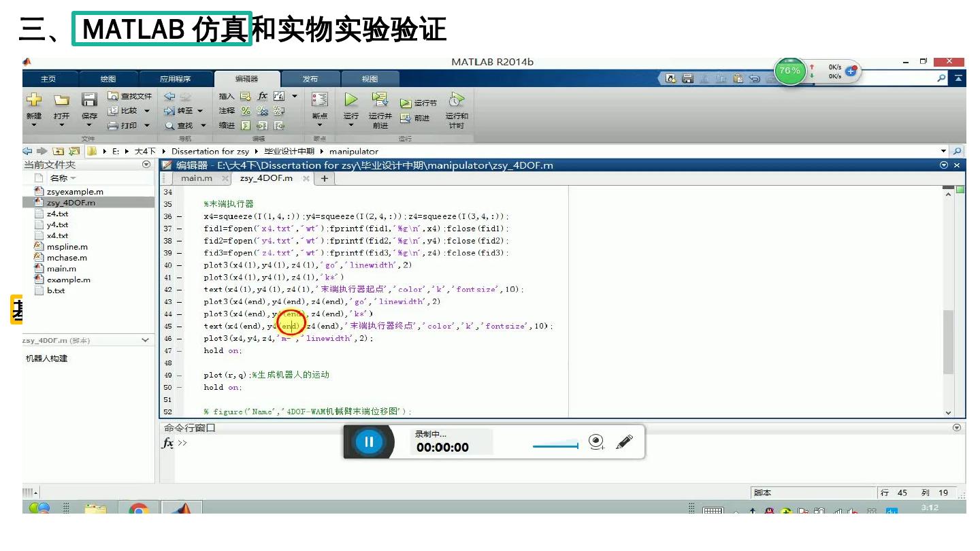Switch to the Publish (发布) tab
The height and width of the screenshot is (551, 980).
click(310, 79)
